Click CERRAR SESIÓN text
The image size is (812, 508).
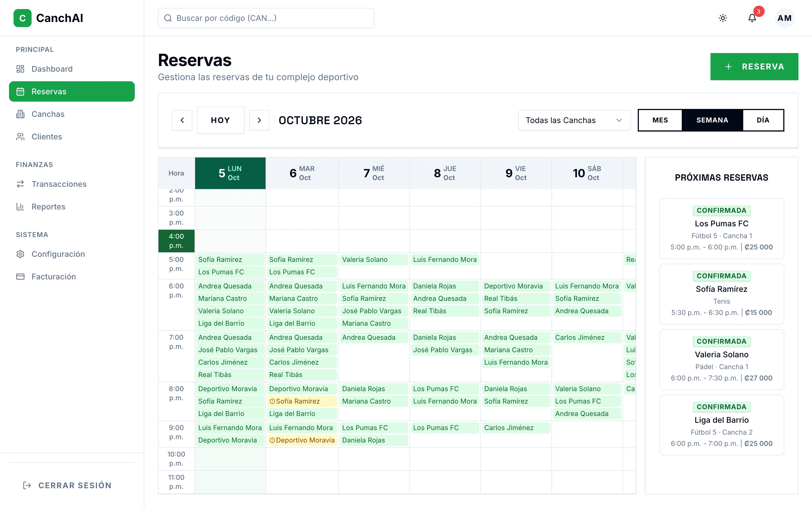pos(75,485)
